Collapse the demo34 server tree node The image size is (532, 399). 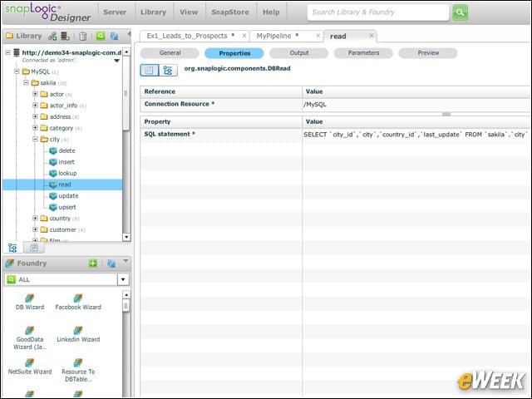click(x=7, y=52)
